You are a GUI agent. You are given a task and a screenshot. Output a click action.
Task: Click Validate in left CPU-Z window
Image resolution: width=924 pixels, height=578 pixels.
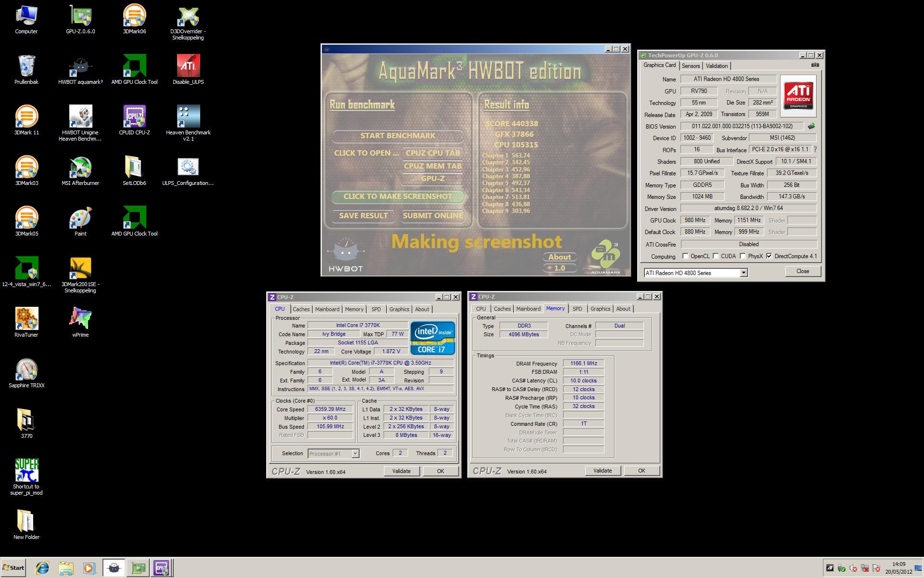click(401, 471)
